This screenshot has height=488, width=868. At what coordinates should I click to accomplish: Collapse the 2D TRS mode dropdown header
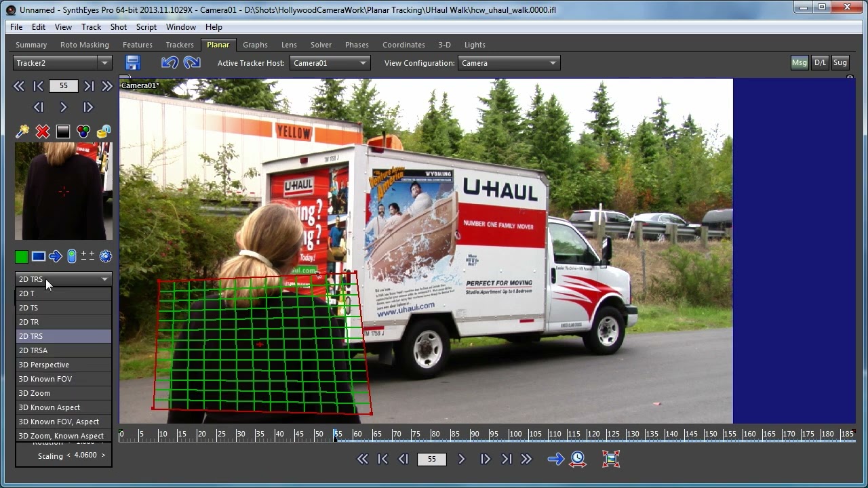click(x=63, y=279)
